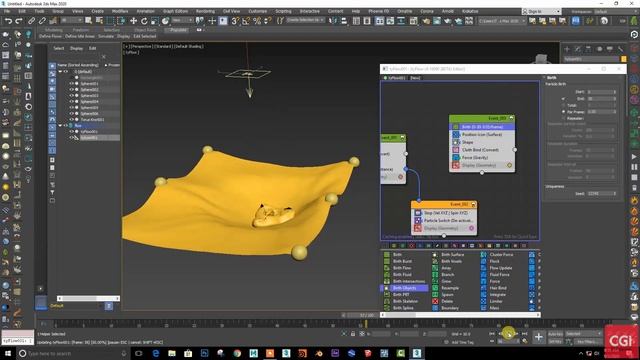Click the object color swatch in command panel
The width and height of the screenshot is (640, 360).
coord(624,59)
